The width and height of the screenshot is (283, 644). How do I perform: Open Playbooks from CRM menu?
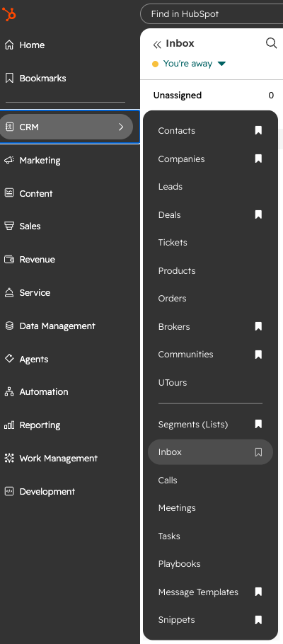point(179,564)
